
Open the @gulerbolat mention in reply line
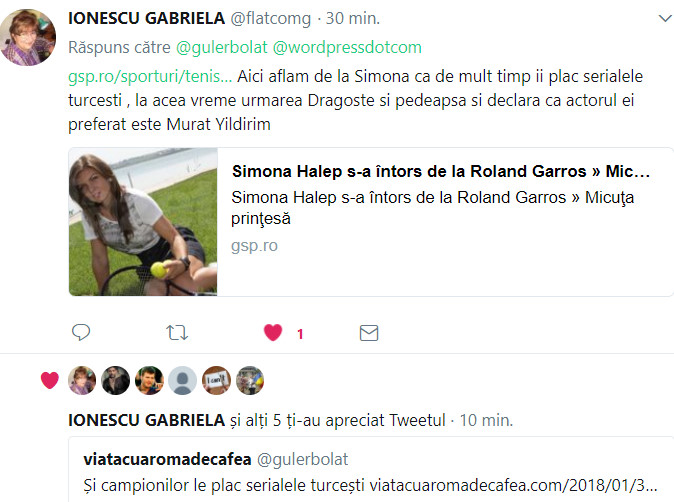(x=222, y=47)
